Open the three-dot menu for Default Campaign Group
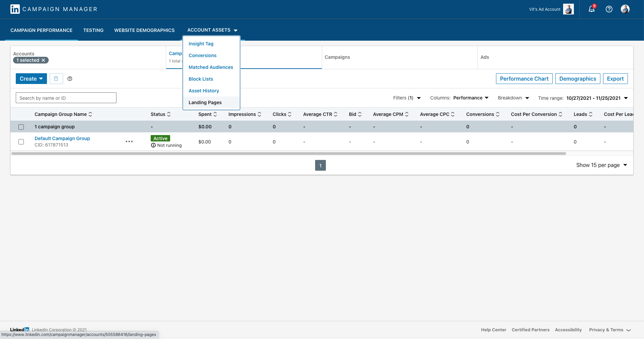Viewport: 644px width, 339px height. click(129, 141)
